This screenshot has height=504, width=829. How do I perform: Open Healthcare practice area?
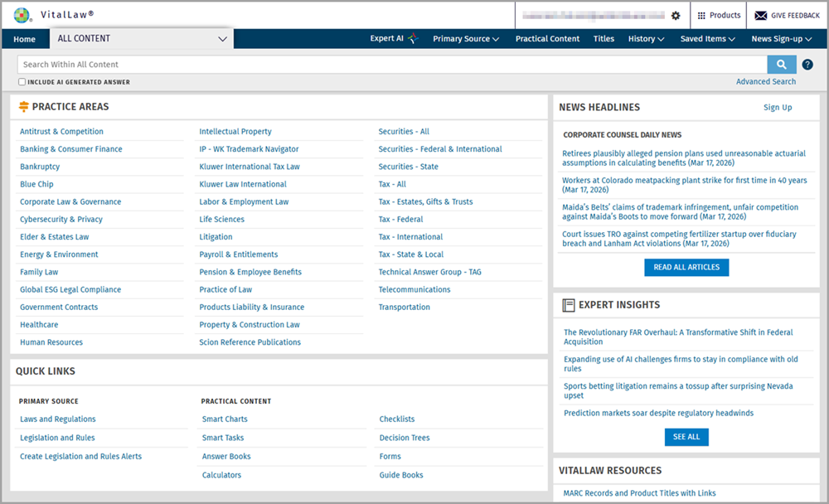(39, 325)
